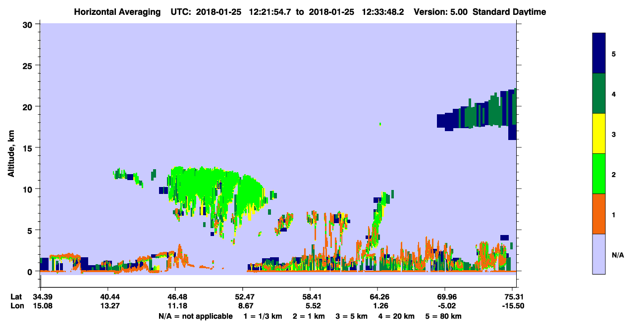Click the start time '12:21:54.7'
The height and width of the screenshot is (330, 644).
(x=270, y=12)
